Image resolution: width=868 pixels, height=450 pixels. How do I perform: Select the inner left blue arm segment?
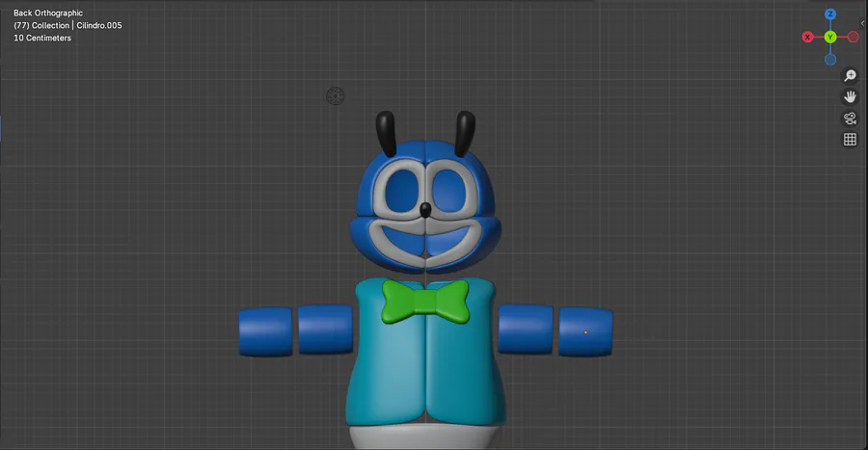(326, 329)
